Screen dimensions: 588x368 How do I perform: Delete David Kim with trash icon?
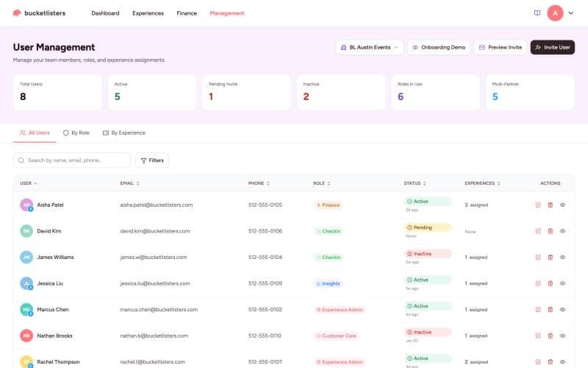pos(550,231)
